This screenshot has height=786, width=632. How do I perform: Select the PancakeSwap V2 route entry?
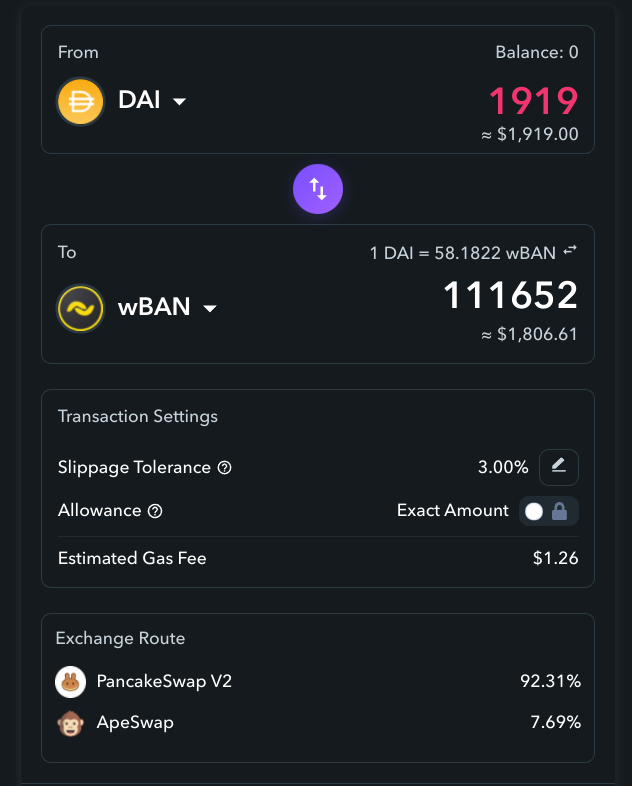318,682
